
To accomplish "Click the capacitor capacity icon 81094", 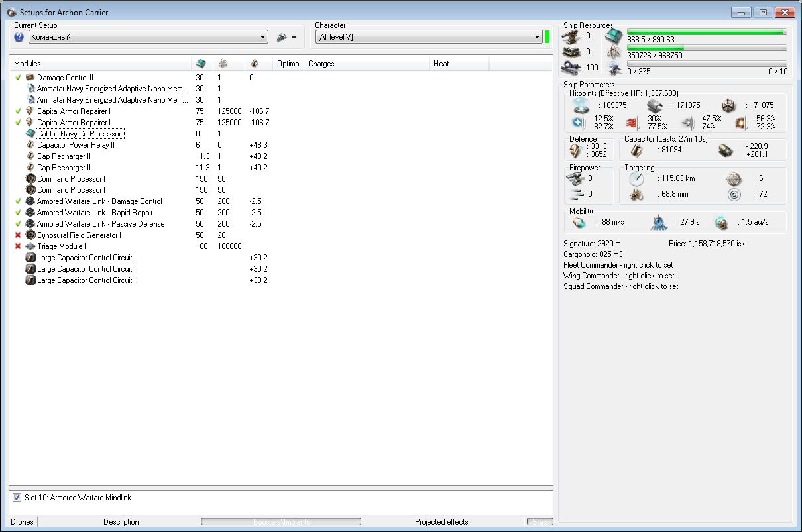I will point(636,150).
